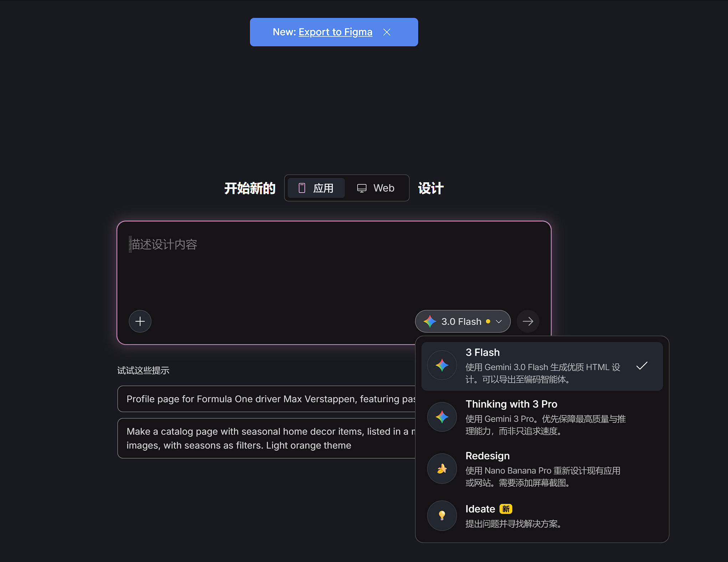Choose Thinking with 3 Pro model
This screenshot has height=562, width=728.
(542, 417)
